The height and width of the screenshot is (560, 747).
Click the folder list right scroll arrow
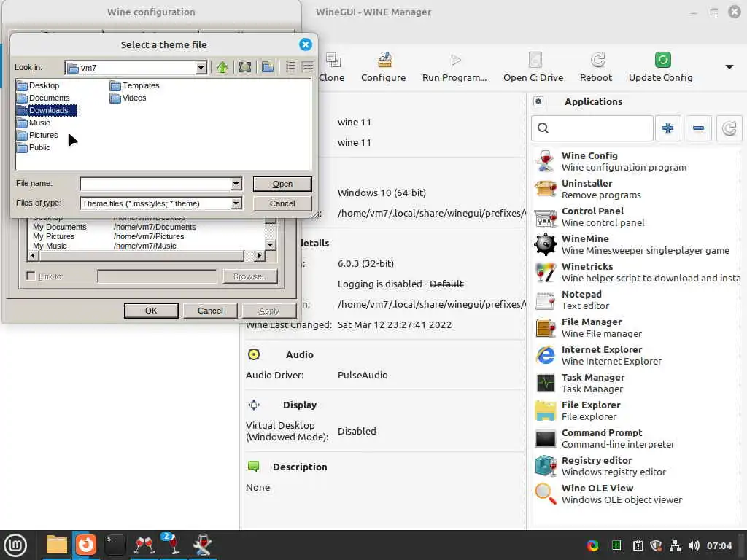tap(259, 256)
